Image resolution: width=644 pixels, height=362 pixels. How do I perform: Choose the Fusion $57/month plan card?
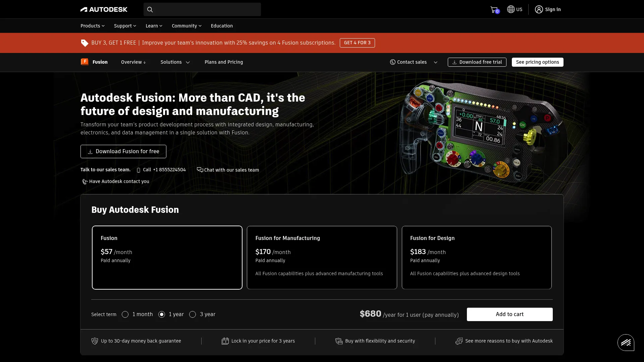coord(167,257)
